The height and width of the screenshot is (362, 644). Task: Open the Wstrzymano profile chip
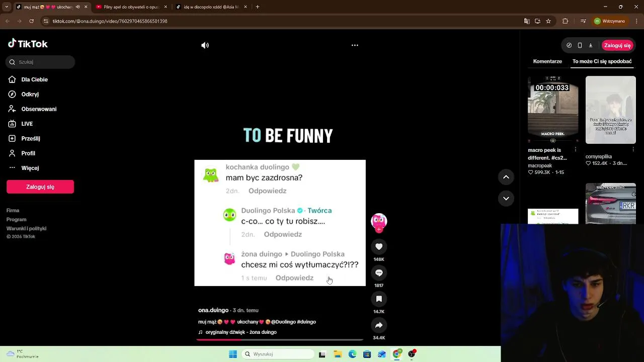point(610,21)
